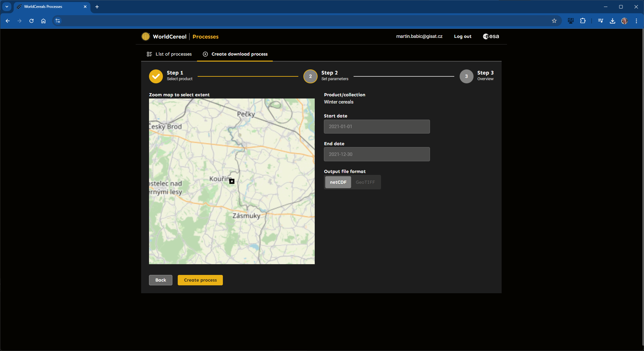
Task: Bookmark this page with the star icon
Action: (x=554, y=21)
